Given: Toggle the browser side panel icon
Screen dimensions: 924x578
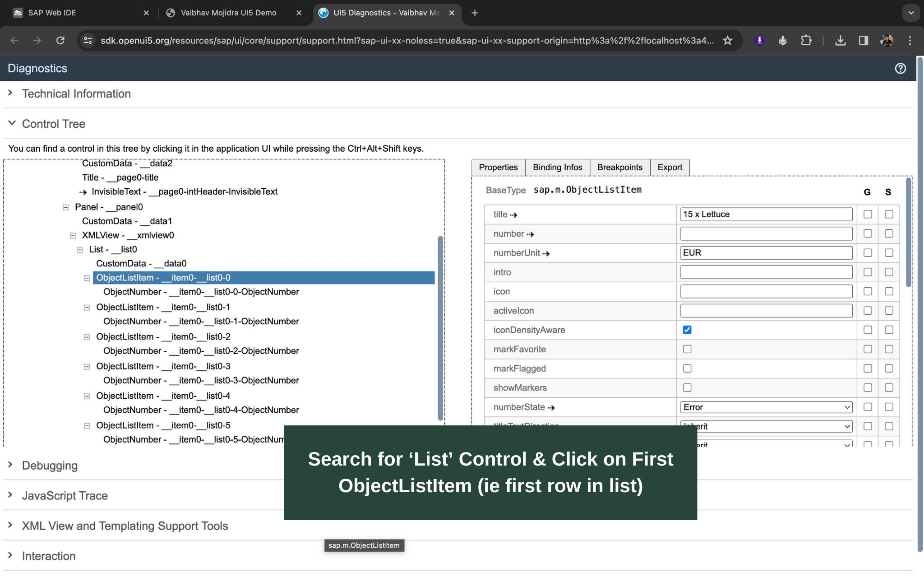Looking at the screenshot, I should point(863,41).
